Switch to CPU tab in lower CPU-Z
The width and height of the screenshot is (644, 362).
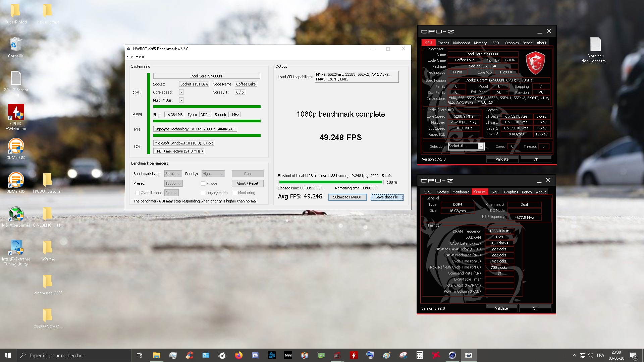(428, 192)
